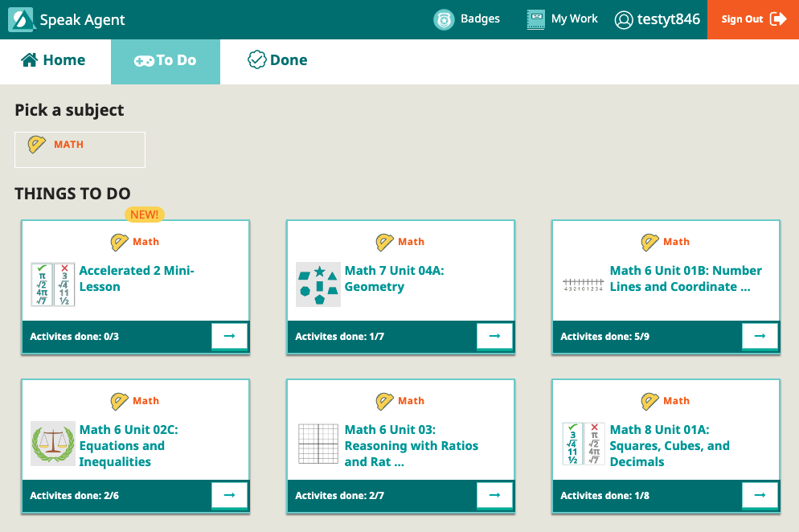Screen dimensions: 799x532
Task: Click the geometry shapes thumbnail
Action: pyautogui.click(x=318, y=284)
